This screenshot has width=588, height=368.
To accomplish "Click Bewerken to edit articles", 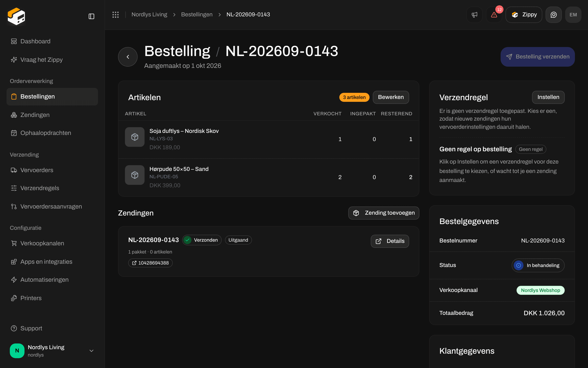I will click(x=391, y=97).
